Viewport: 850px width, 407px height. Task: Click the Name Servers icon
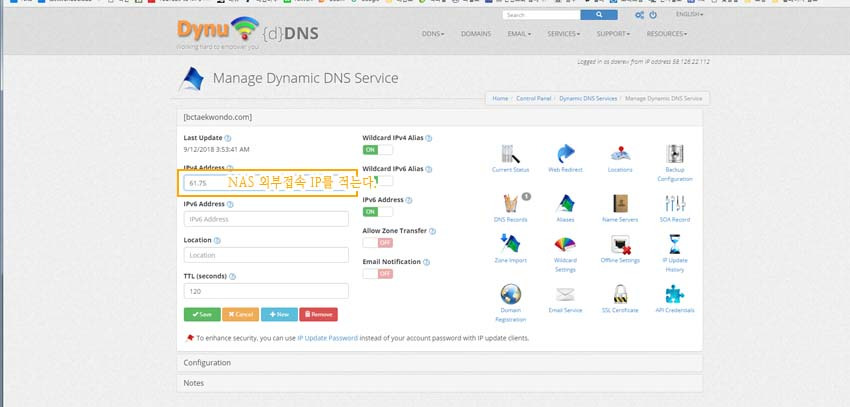coord(621,204)
